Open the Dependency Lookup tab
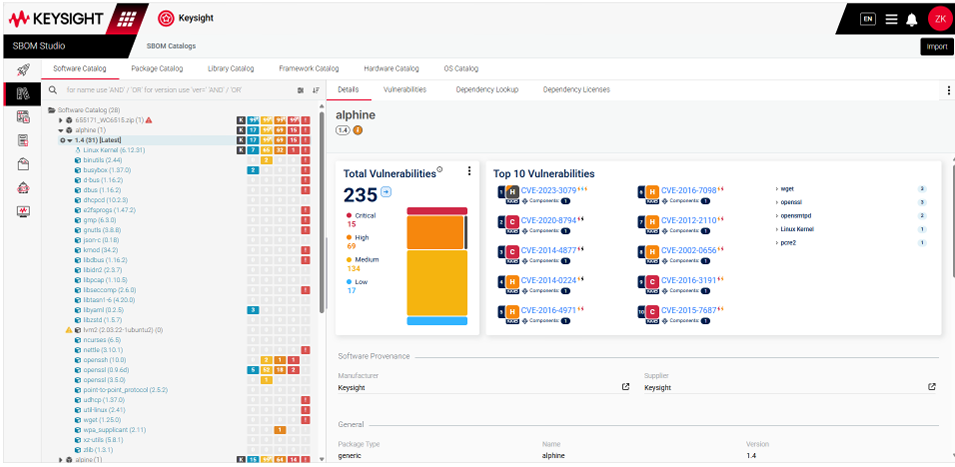955x467 pixels. [487, 90]
